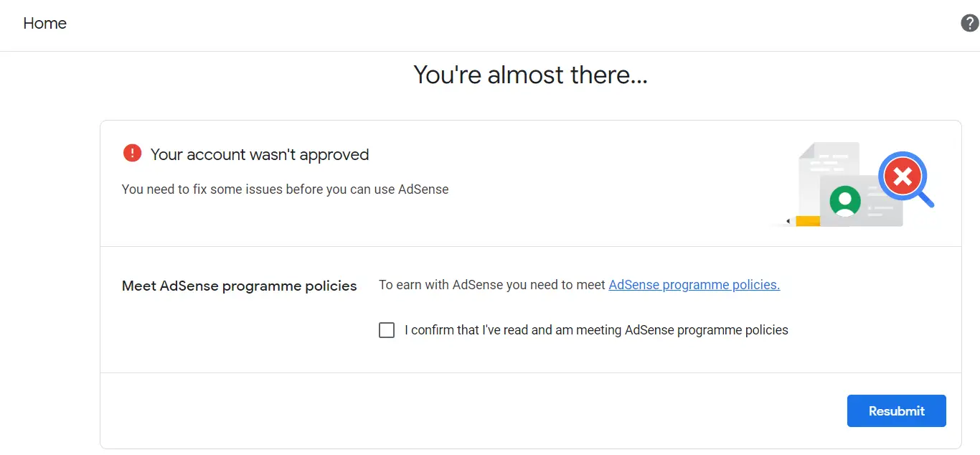Screen dimensions: 980x455
Task: Click the red exclamation error icon
Action: click(x=132, y=153)
